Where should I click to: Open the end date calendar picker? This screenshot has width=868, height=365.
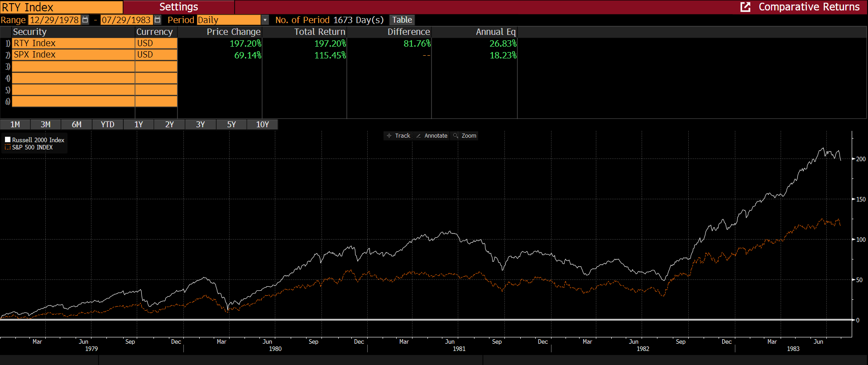click(x=158, y=20)
